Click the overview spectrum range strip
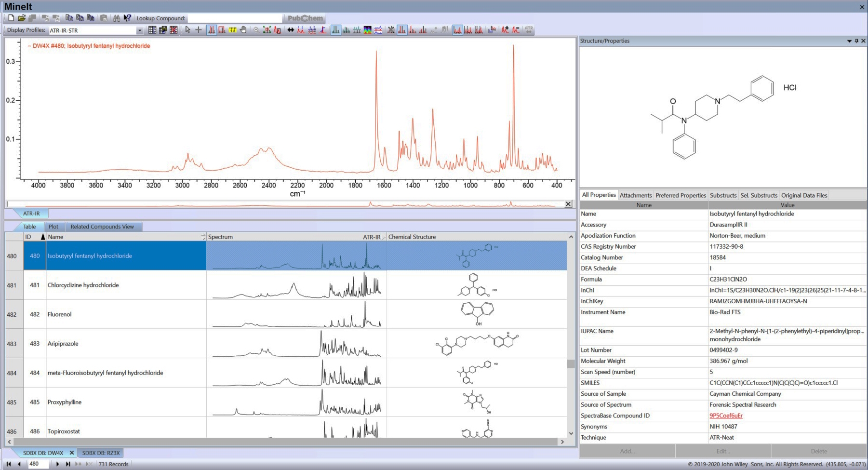This screenshot has width=868, height=470. (x=286, y=204)
